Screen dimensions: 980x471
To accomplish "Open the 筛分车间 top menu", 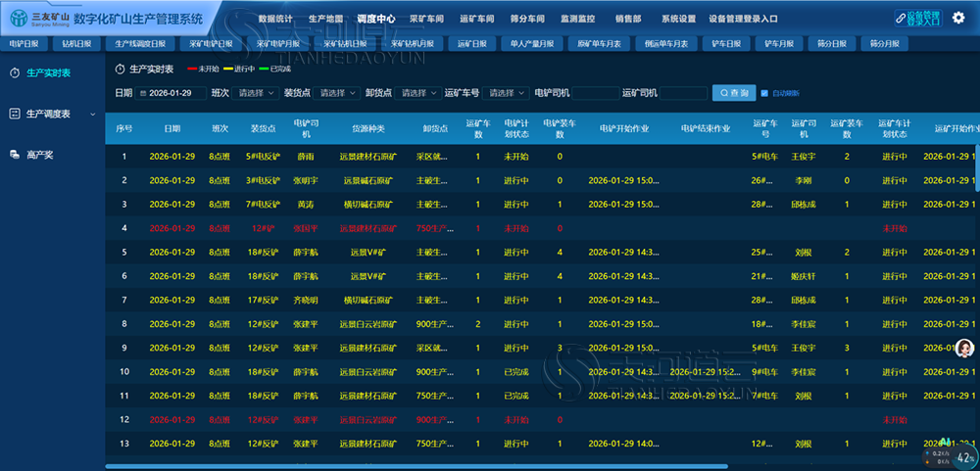I will (527, 19).
